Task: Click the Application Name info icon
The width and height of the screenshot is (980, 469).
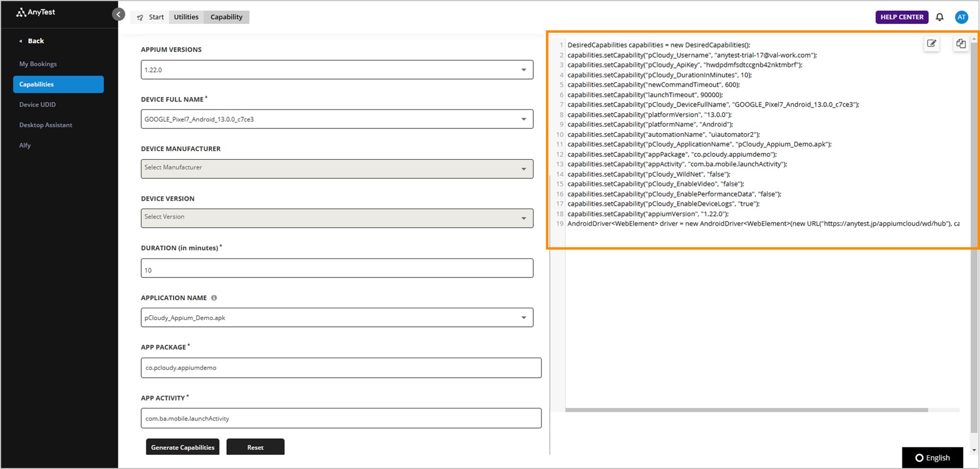Action: pos(214,297)
